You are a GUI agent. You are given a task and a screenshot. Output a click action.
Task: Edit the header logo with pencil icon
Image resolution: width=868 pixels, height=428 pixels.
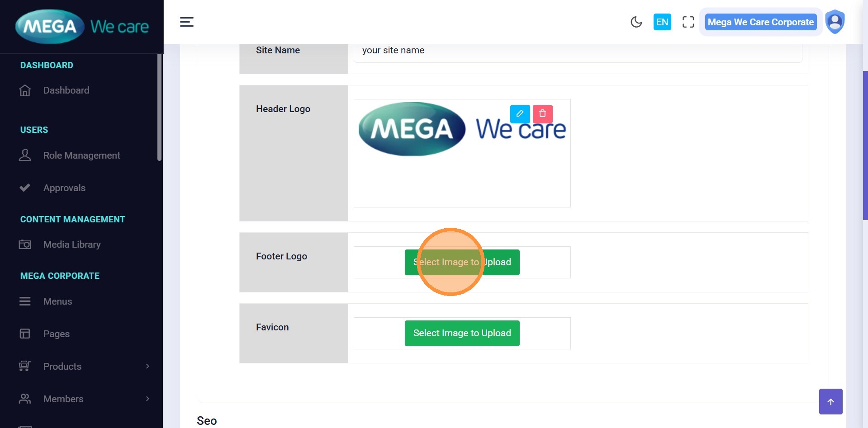coord(520,114)
